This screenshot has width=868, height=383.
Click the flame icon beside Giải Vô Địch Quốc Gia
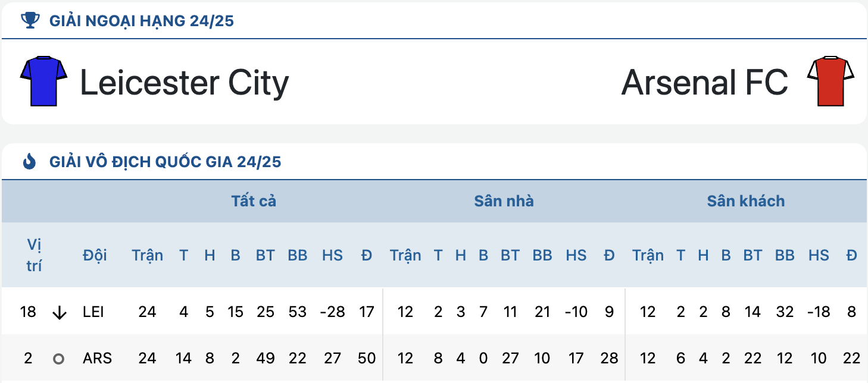coord(29,161)
